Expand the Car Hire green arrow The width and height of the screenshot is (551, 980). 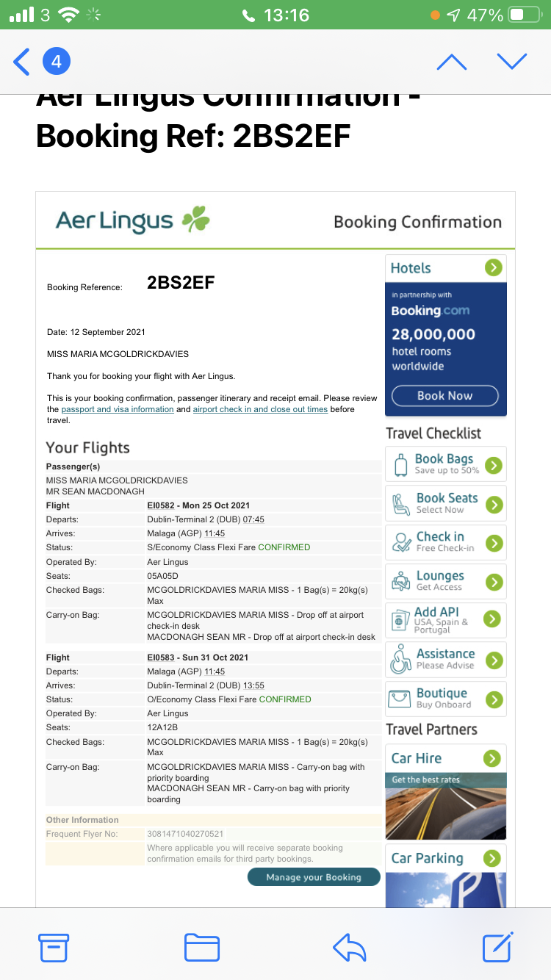coord(491,758)
